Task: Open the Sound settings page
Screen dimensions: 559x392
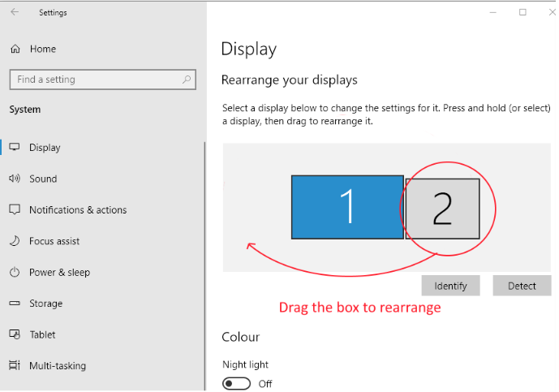Action: (x=43, y=179)
